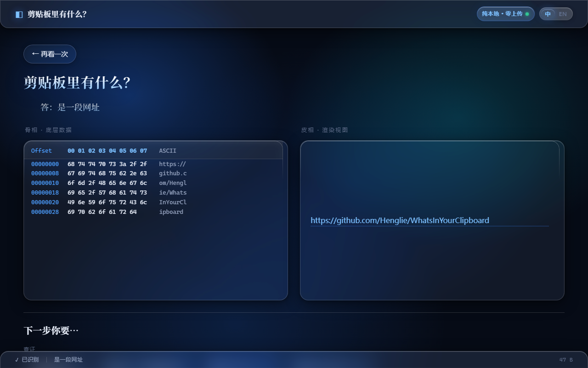
Task: Click ASCII text ipboard
Action: point(171,212)
